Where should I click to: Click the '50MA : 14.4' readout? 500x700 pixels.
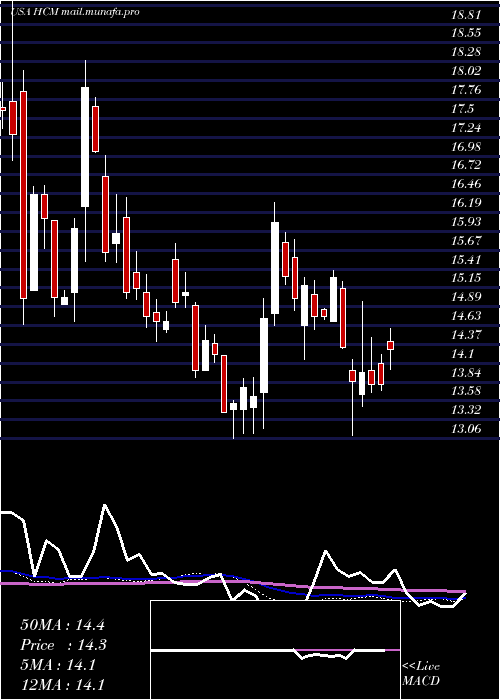62,625
